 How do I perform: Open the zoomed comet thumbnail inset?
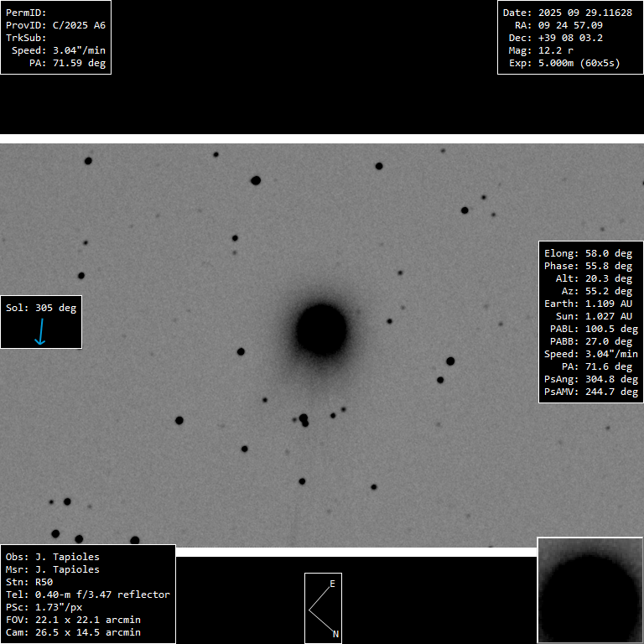(x=589, y=589)
